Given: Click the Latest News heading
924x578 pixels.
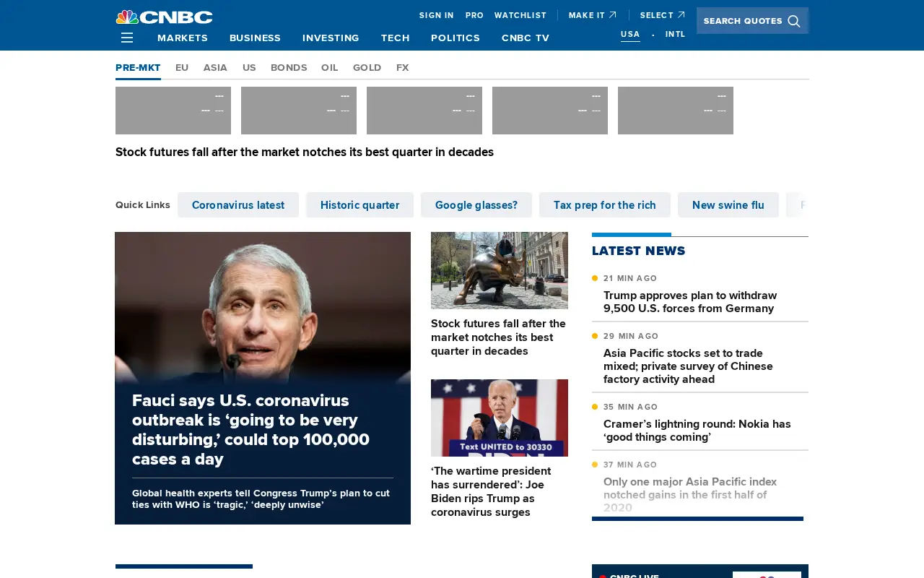Looking at the screenshot, I should (639, 251).
